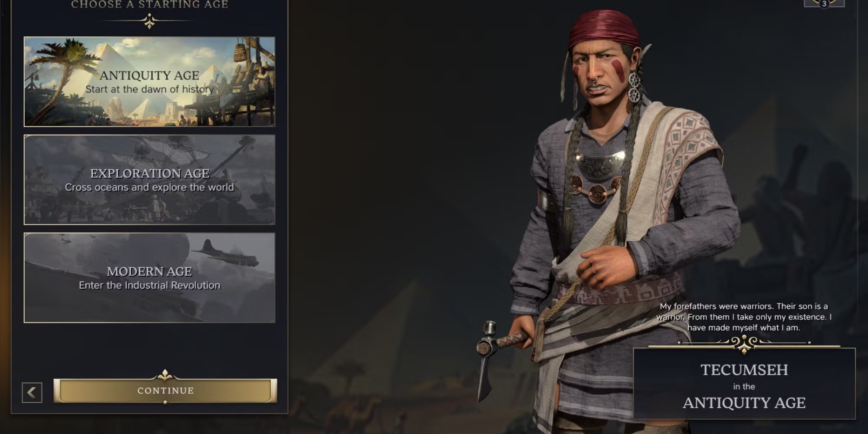Select the Exploration Age option
This screenshot has height=434, width=868.
click(149, 180)
